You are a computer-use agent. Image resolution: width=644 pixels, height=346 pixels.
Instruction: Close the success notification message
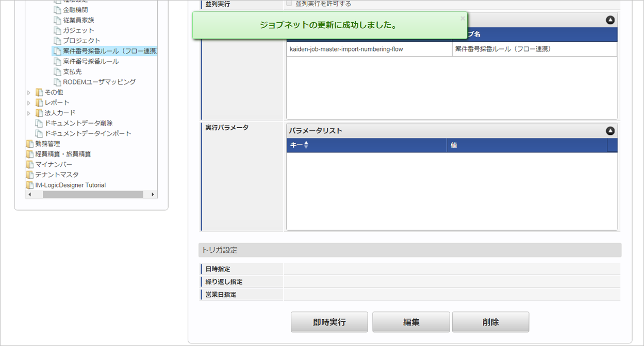(x=463, y=18)
